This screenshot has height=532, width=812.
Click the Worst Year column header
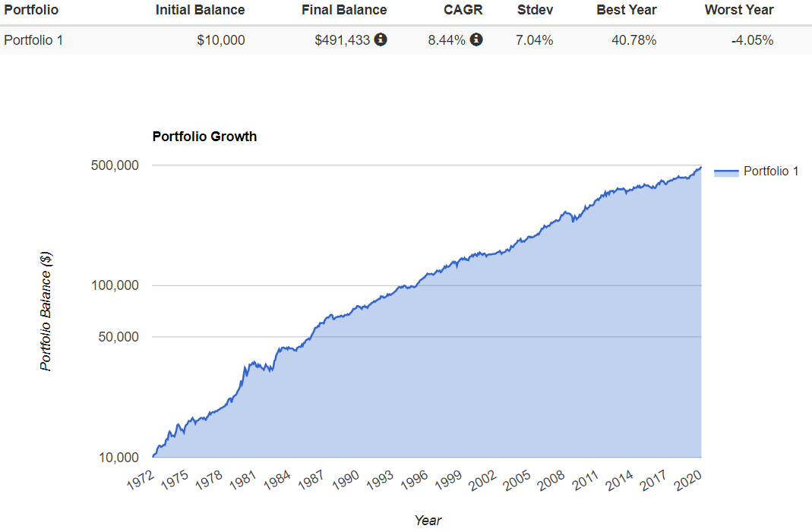click(739, 10)
